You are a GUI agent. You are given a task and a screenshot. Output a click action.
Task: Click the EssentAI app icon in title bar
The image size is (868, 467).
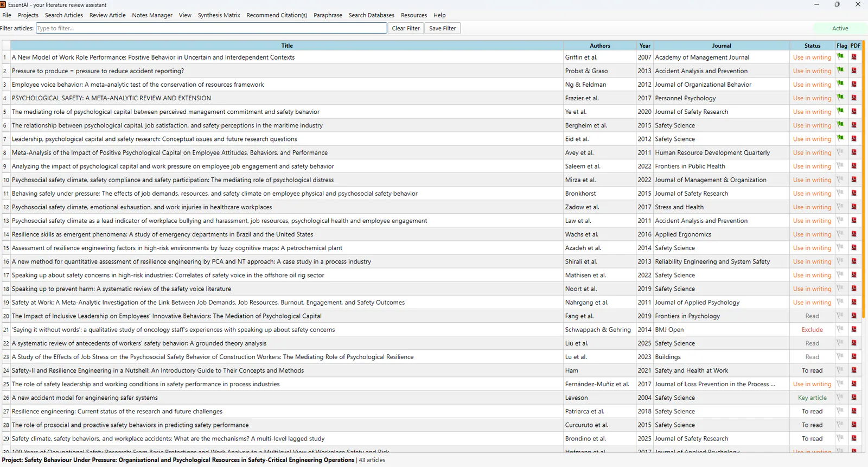tap(3, 4)
